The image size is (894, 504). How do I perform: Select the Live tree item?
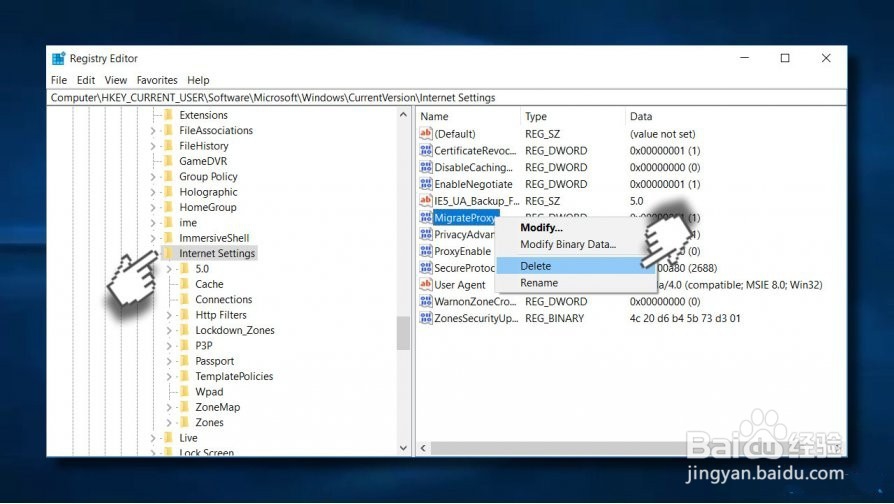[188, 438]
